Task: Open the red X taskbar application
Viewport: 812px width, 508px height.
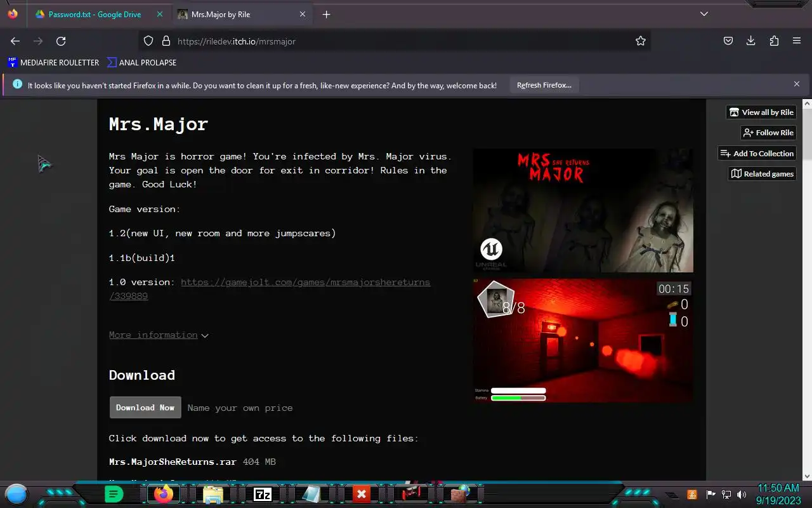Action: point(361,494)
